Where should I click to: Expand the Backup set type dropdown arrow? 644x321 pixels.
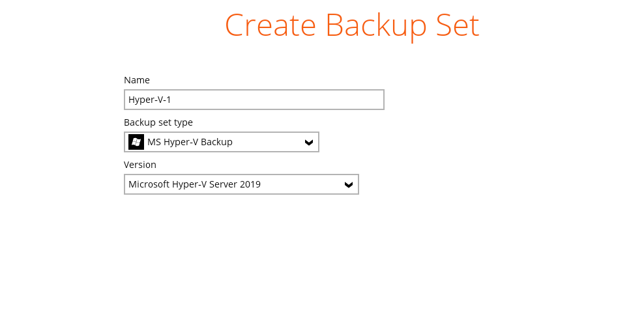[309, 143]
